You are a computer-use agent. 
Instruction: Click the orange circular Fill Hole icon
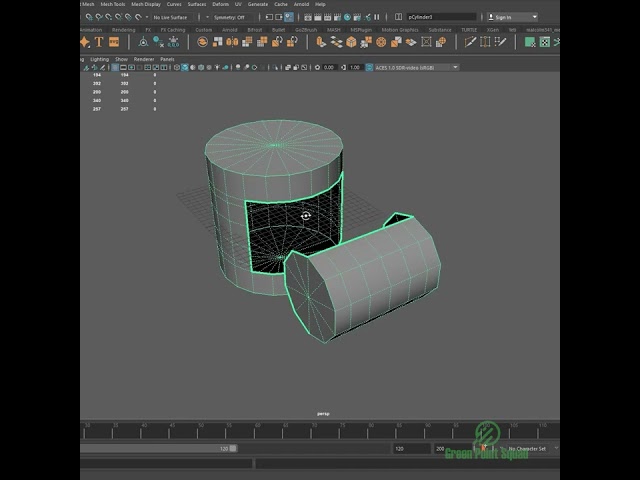click(x=381, y=42)
